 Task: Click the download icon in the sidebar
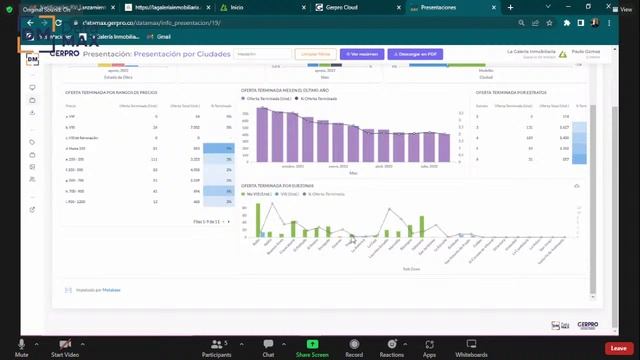coord(32,113)
